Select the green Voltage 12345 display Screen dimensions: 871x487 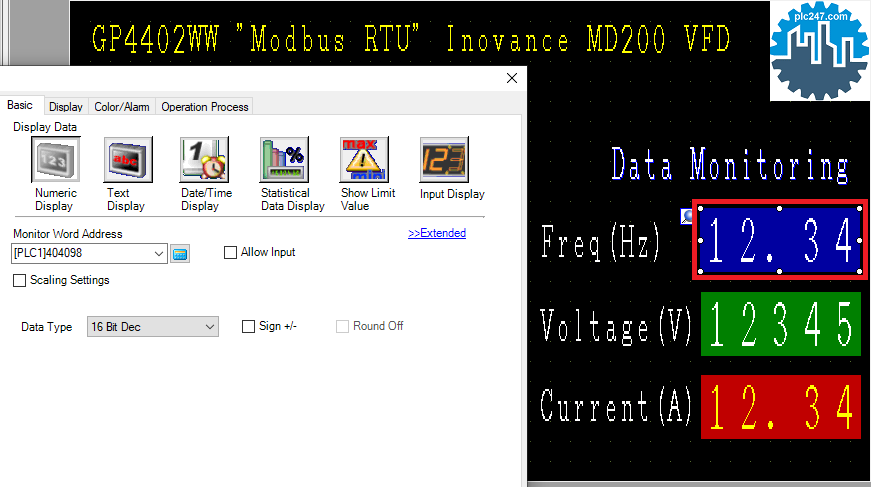point(780,324)
